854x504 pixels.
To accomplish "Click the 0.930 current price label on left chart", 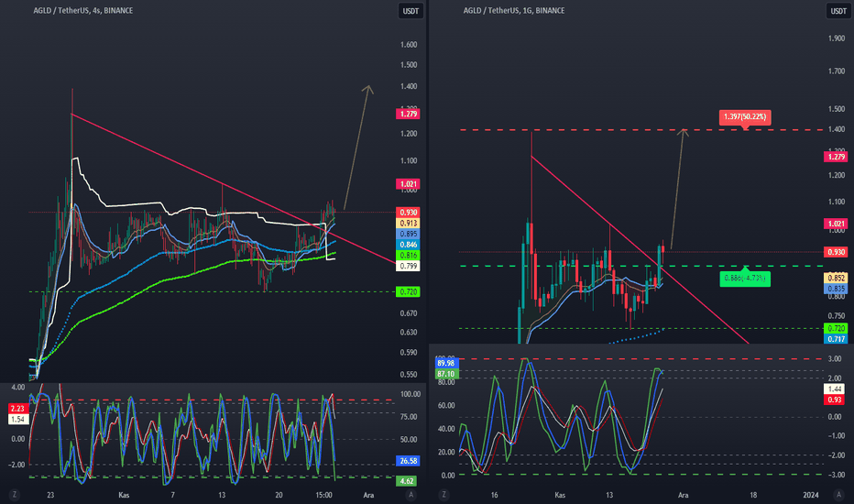I will (x=408, y=213).
